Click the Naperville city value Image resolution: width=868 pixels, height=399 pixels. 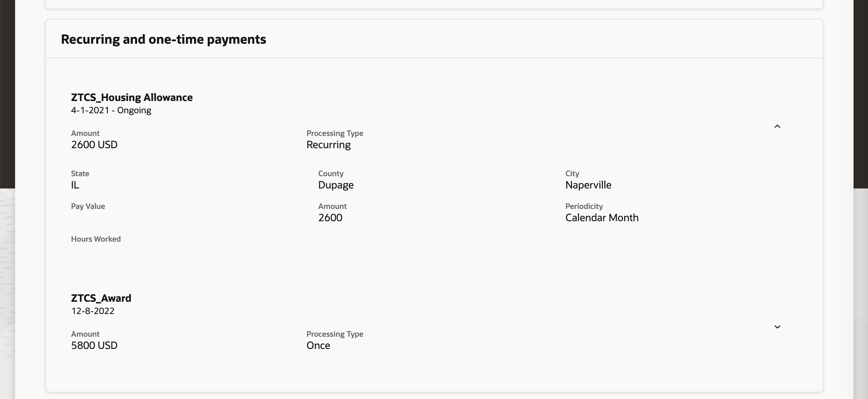click(588, 185)
